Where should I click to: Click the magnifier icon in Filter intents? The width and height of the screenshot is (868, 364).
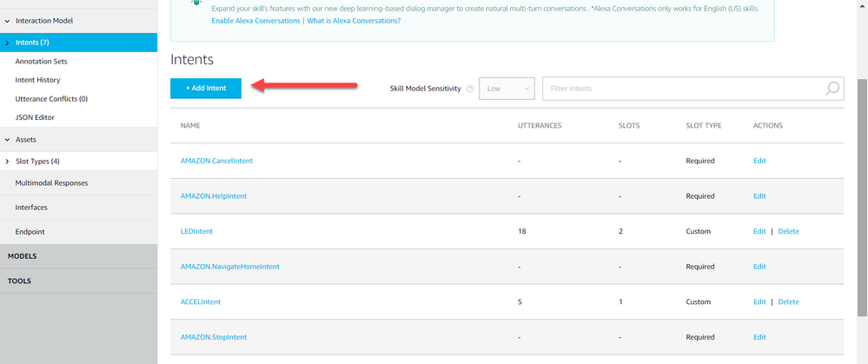click(x=832, y=89)
